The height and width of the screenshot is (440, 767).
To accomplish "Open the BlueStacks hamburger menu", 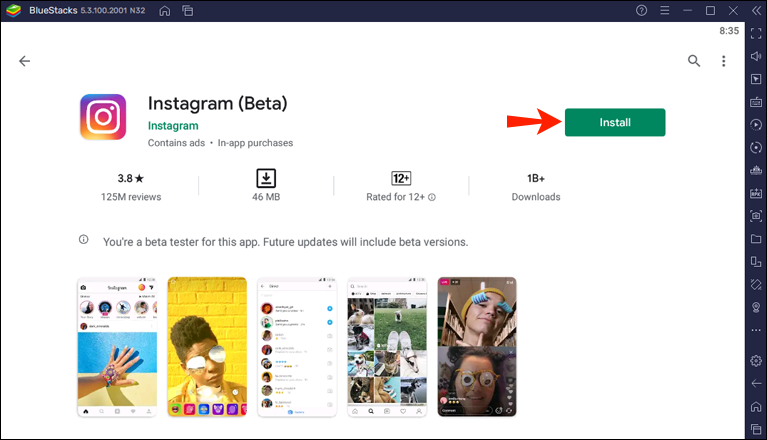I will pyautogui.click(x=664, y=10).
